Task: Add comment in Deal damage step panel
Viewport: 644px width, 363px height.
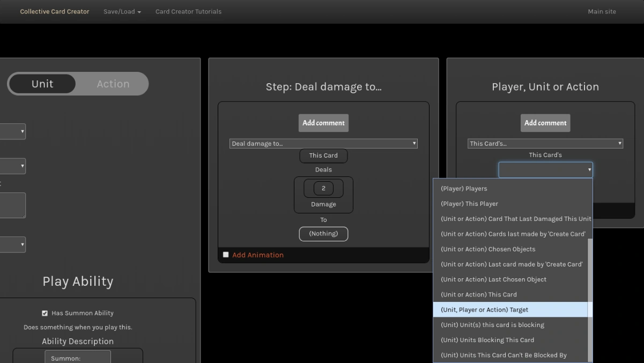Action: (323, 123)
